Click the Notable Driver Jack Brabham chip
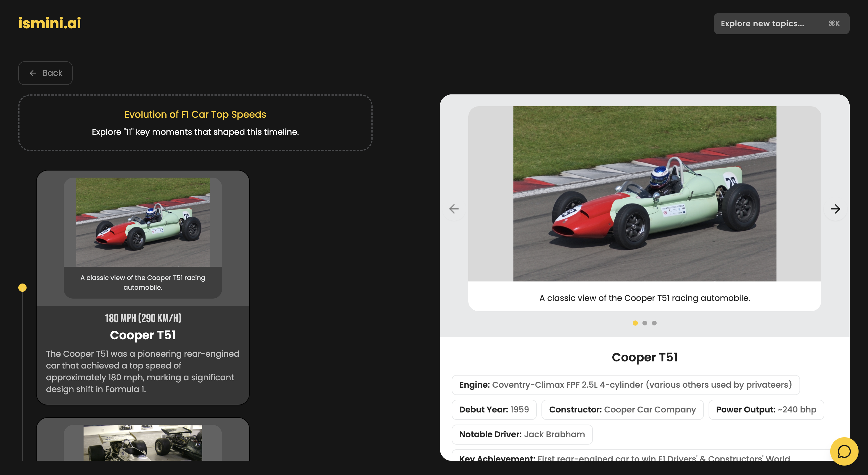Viewport: 868px width, 475px height. coord(522,435)
